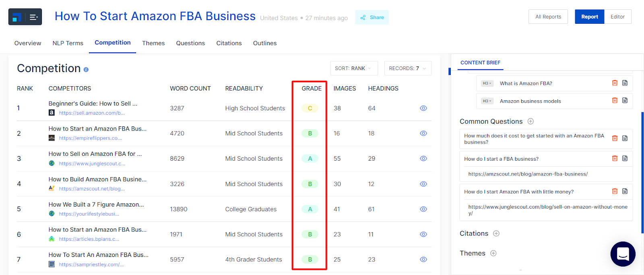
Task: Click the Share button
Action: [372, 17]
